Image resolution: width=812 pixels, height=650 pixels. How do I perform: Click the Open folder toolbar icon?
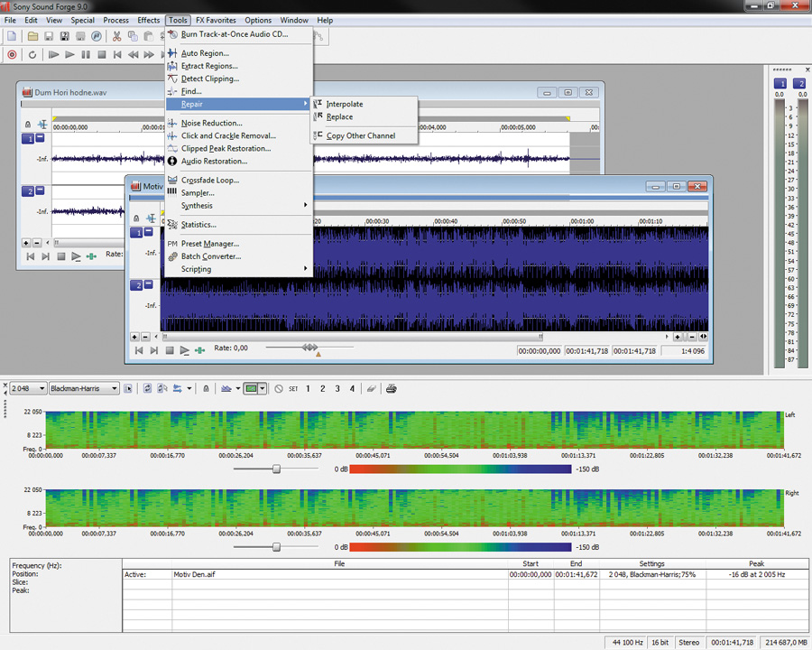pyautogui.click(x=32, y=36)
